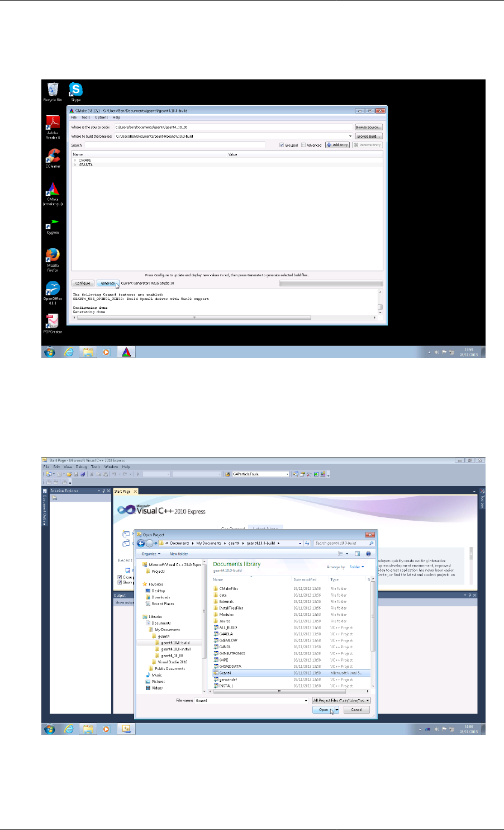
Task: Click the Configure button
Action: click(x=83, y=283)
